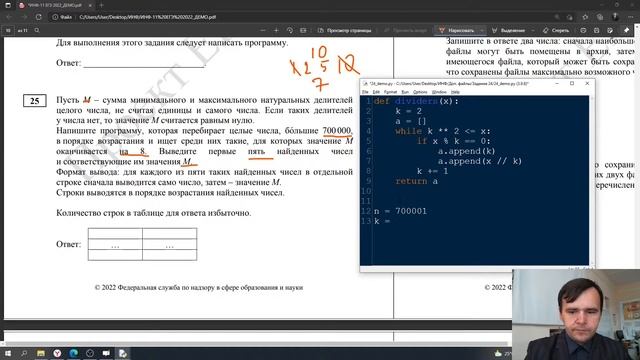Image resolution: width=640 pixels, height=360 pixels.
Task: Open the tab actions menu icon
Action: click(x=8, y=5)
